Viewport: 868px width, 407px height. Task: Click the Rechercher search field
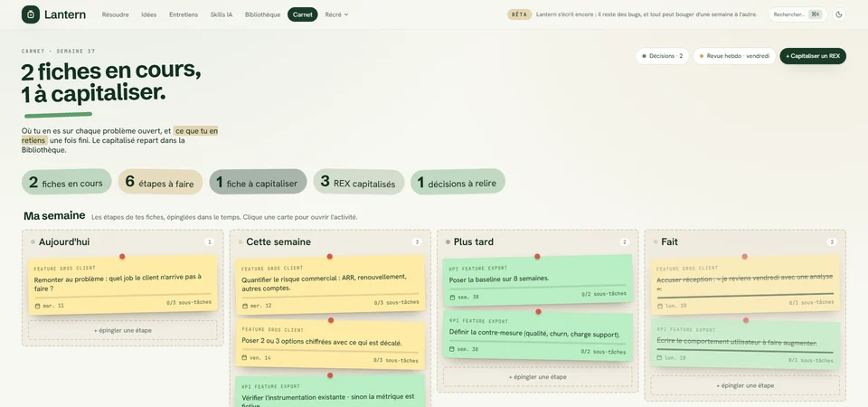coord(797,14)
